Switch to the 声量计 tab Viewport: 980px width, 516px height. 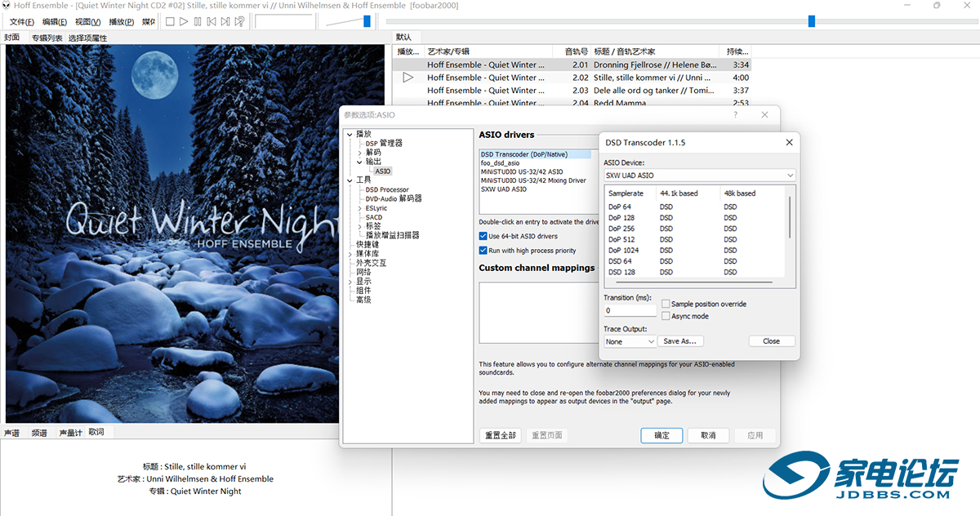coord(70,433)
